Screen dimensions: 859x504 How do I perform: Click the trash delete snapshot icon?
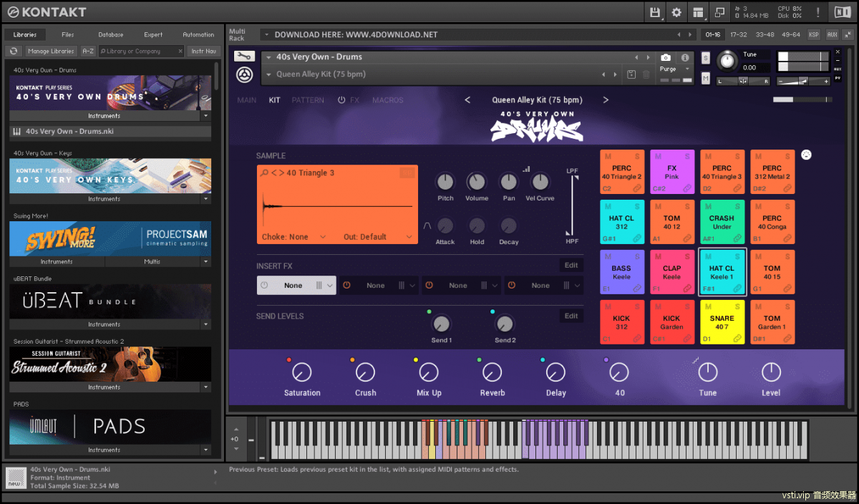coord(646,74)
